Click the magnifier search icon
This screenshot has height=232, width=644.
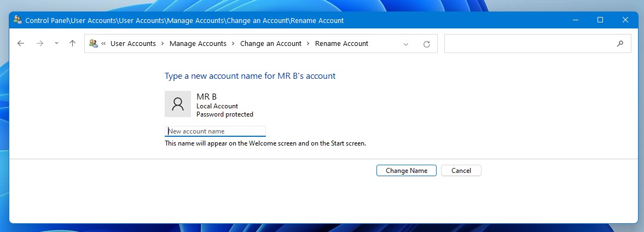pos(620,44)
